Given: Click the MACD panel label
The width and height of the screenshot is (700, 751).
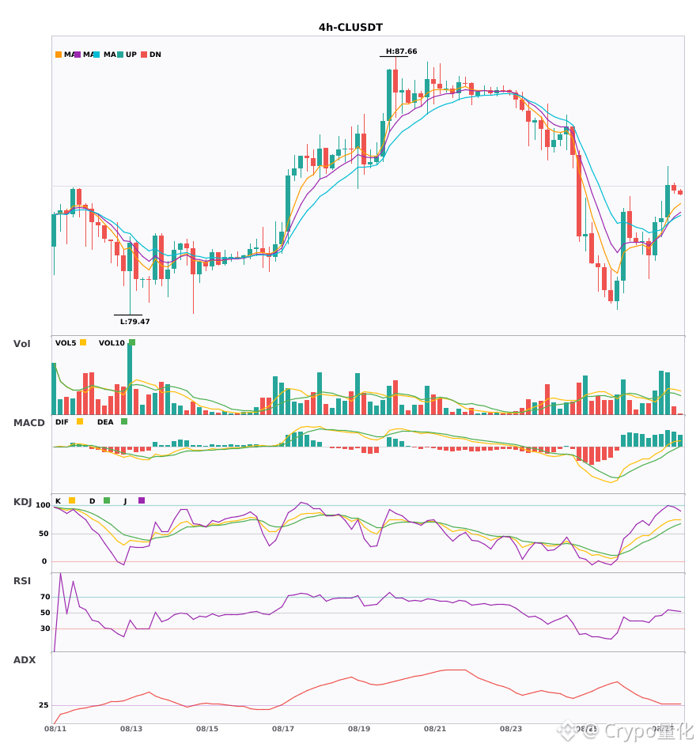Looking at the screenshot, I should pyautogui.click(x=28, y=423).
